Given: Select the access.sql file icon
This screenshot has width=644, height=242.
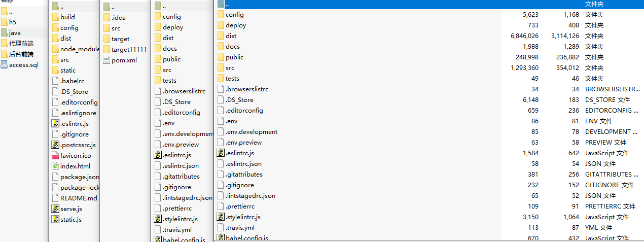Looking at the screenshot, I should pos(4,64).
